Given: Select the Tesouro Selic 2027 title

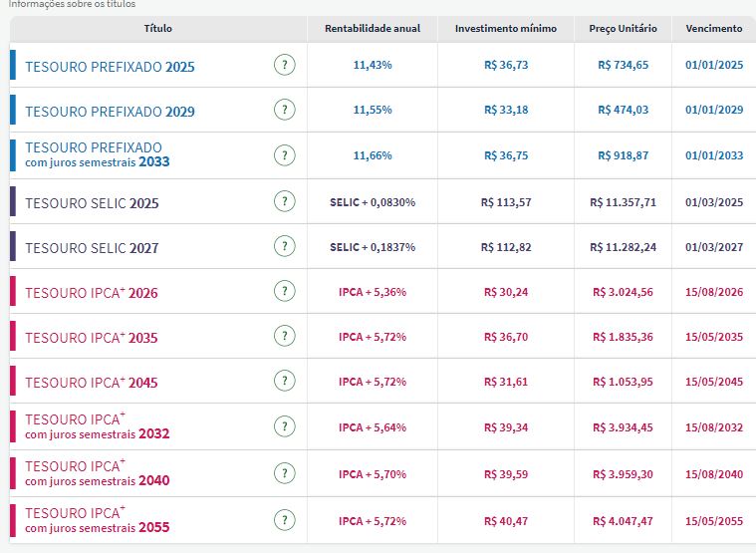Looking at the screenshot, I should (x=92, y=248).
